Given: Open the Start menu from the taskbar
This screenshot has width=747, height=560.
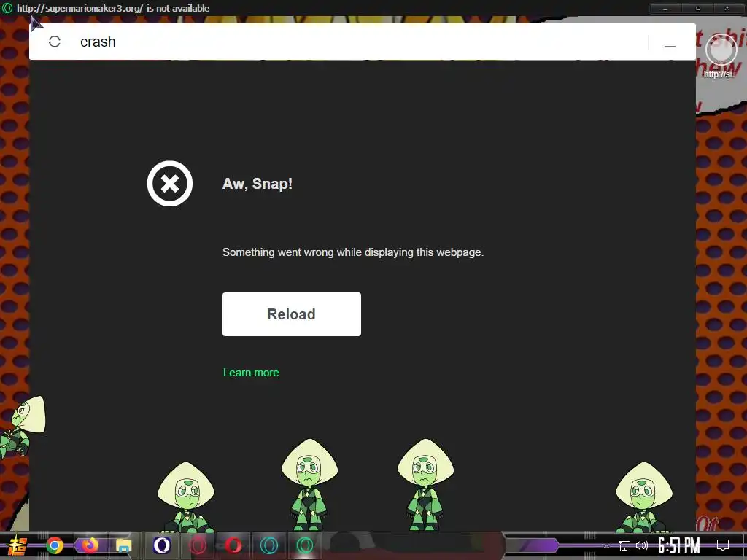Looking at the screenshot, I should 18,545.
